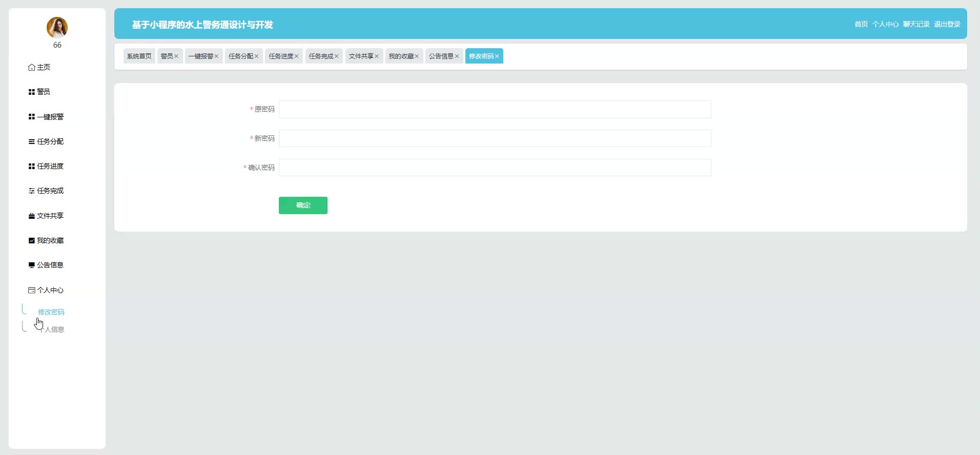Click 退出登录 to log out
Image resolution: width=980 pixels, height=455 pixels.
click(947, 24)
